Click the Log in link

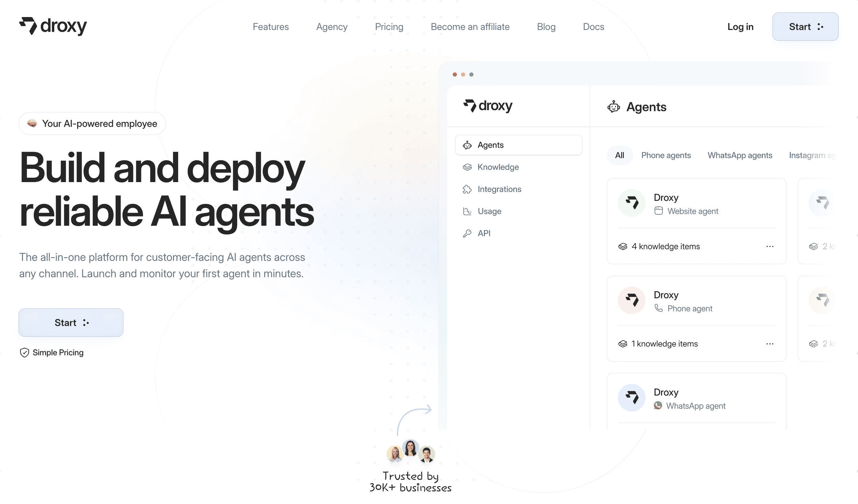tap(740, 27)
